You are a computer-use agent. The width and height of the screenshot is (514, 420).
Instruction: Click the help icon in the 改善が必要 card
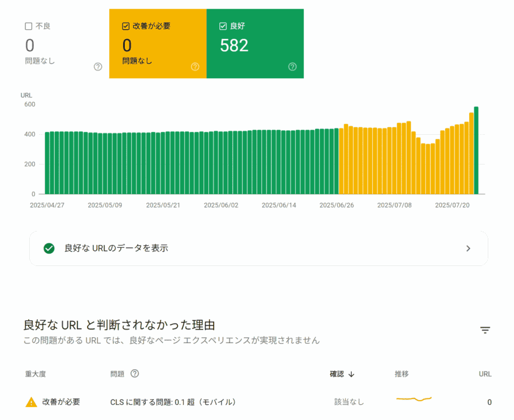click(195, 66)
